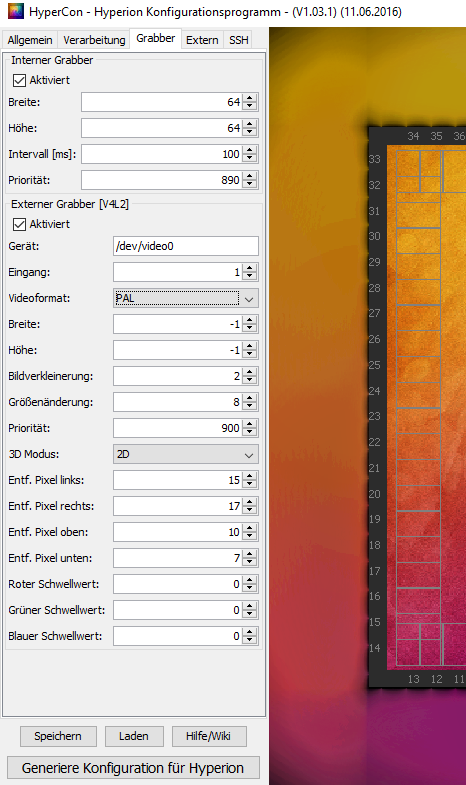The image size is (466, 785).
Task: Expand the 3D Modus dropdown
Action: click(186, 455)
